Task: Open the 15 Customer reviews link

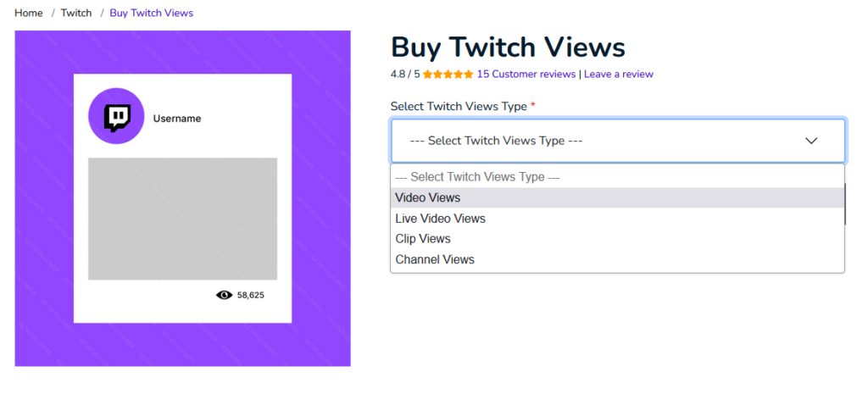Action: 526,75
